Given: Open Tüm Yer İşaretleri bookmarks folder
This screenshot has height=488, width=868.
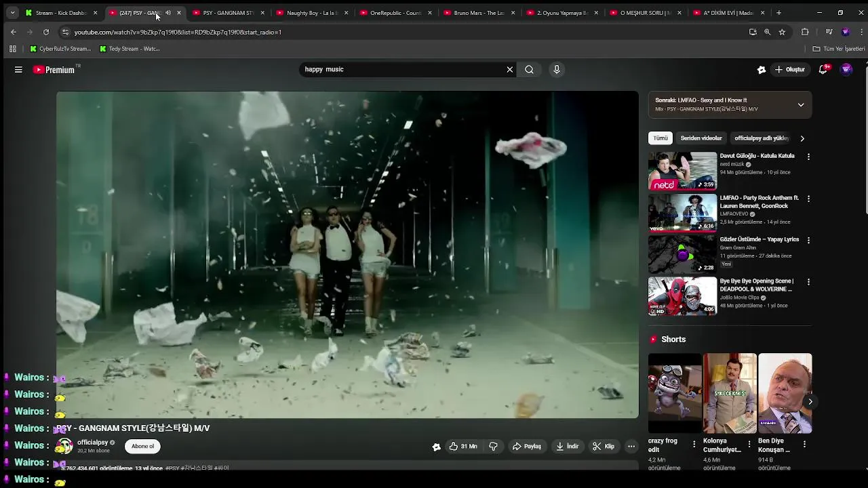Looking at the screenshot, I should 839,49.
